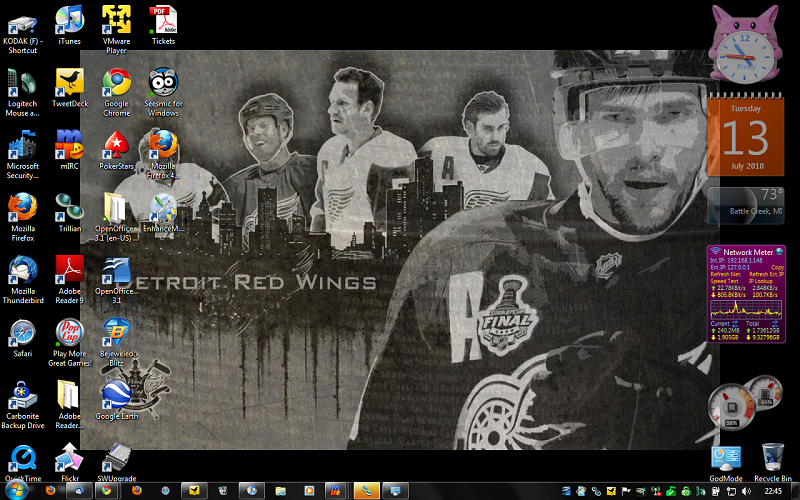800x500 pixels.
Task: Launch Bejeweled Blitz from the desktop
Action: click(x=116, y=342)
